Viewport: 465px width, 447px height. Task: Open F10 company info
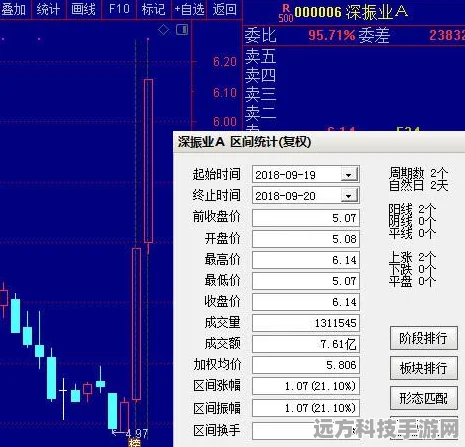(x=119, y=9)
